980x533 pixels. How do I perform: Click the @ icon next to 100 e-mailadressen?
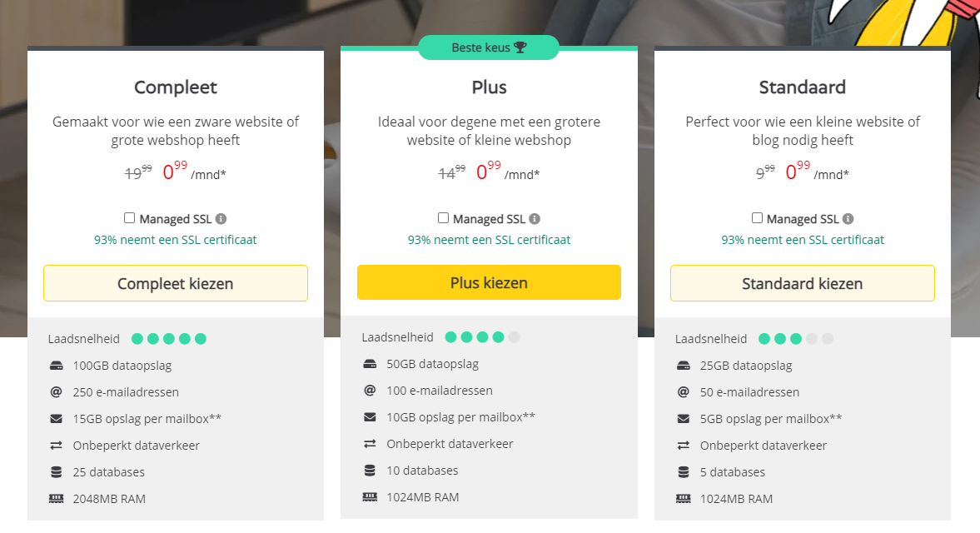pyautogui.click(x=370, y=391)
